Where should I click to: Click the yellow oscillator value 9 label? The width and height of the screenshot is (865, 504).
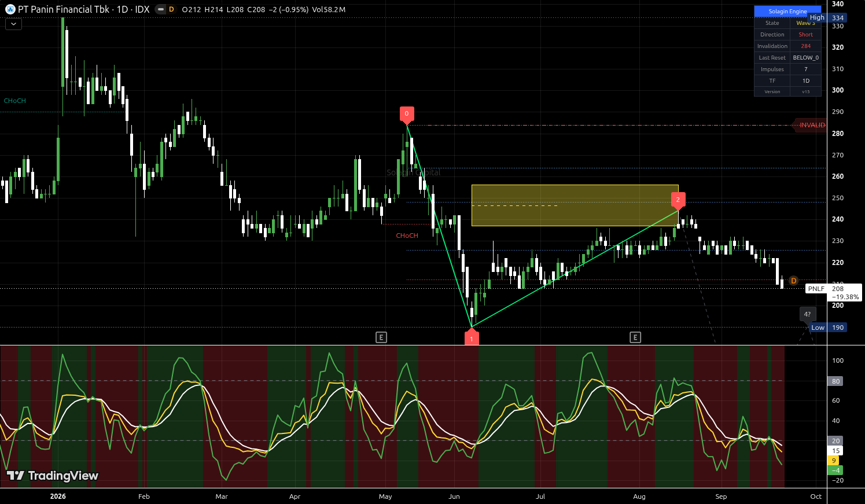click(833, 461)
